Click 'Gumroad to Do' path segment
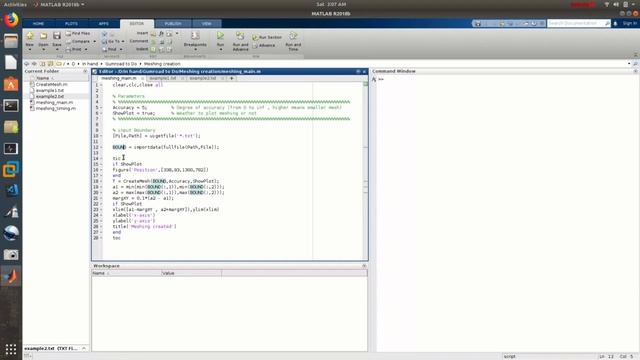 [121, 64]
